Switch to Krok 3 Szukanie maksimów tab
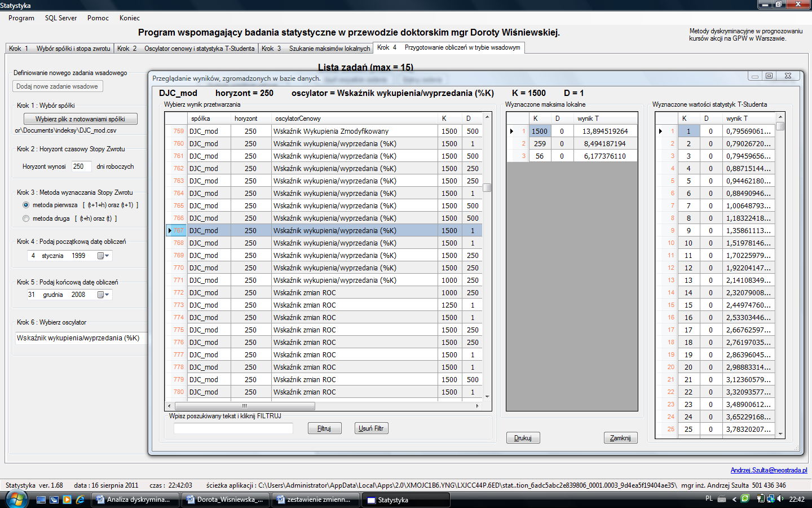The height and width of the screenshot is (508, 812). coord(316,49)
